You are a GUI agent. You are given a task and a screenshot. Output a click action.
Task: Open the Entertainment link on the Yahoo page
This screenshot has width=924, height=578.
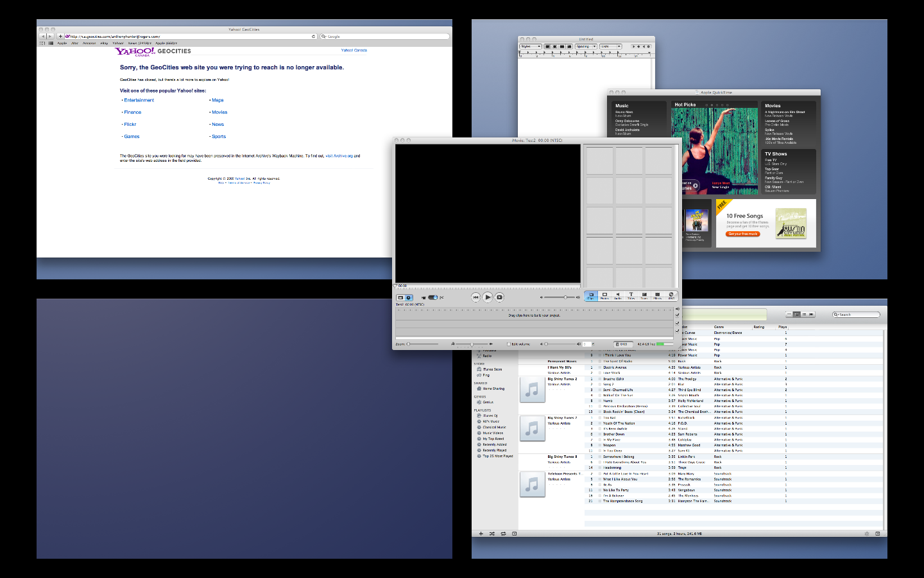coord(139,100)
